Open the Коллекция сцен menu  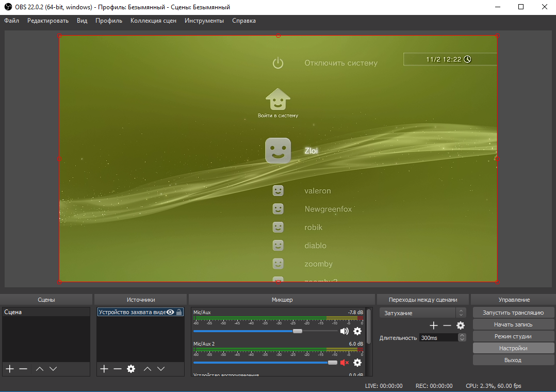point(153,21)
